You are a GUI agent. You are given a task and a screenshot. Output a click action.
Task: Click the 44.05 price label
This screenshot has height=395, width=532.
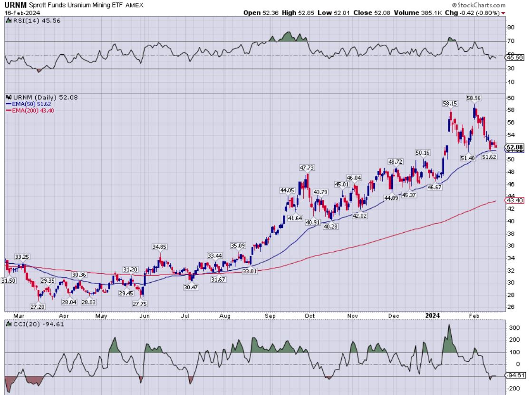pos(287,190)
